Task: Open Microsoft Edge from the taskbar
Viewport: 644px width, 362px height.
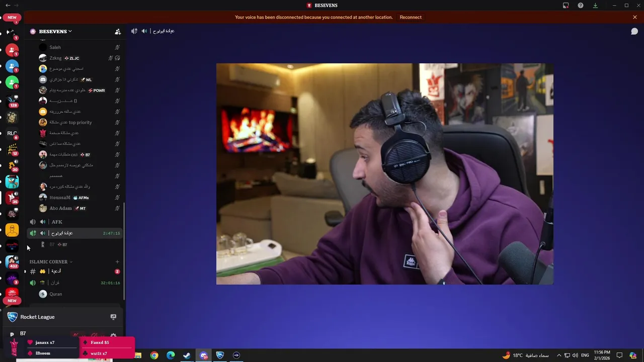Action: tap(171, 355)
